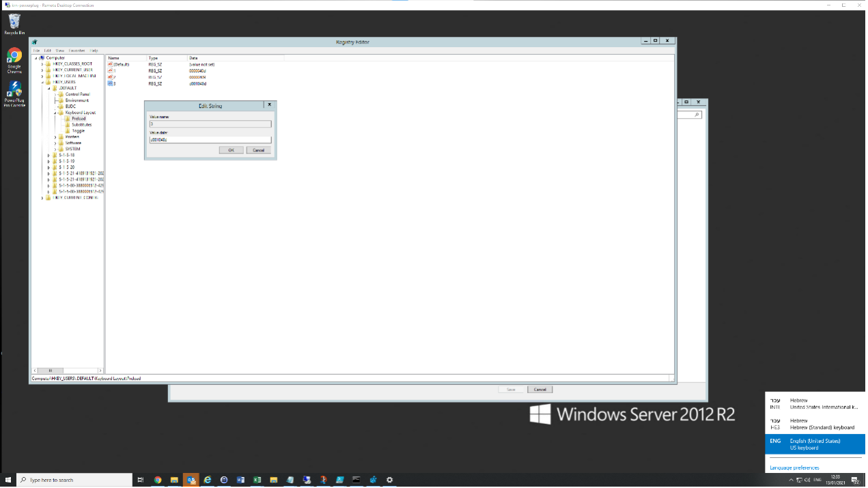Image resolution: width=868 pixels, height=488 pixels.
Task: Select registry value named 1
Action: point(112,70)
